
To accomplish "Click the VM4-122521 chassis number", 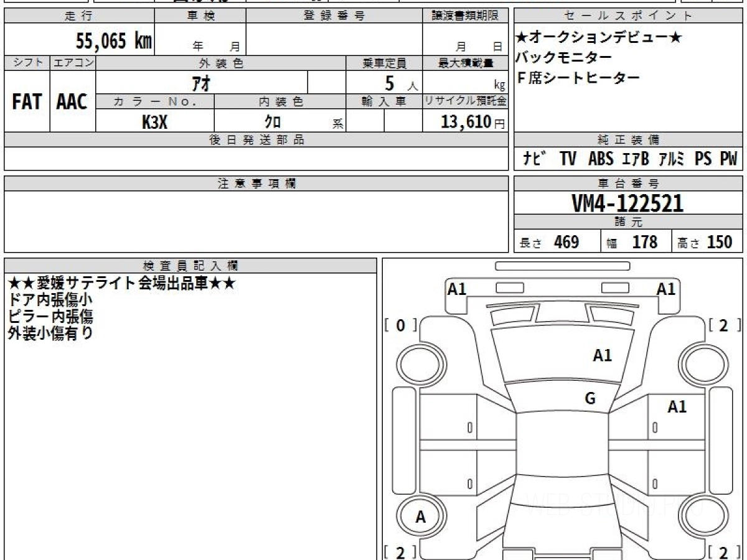I will click(x=627, y=203).
